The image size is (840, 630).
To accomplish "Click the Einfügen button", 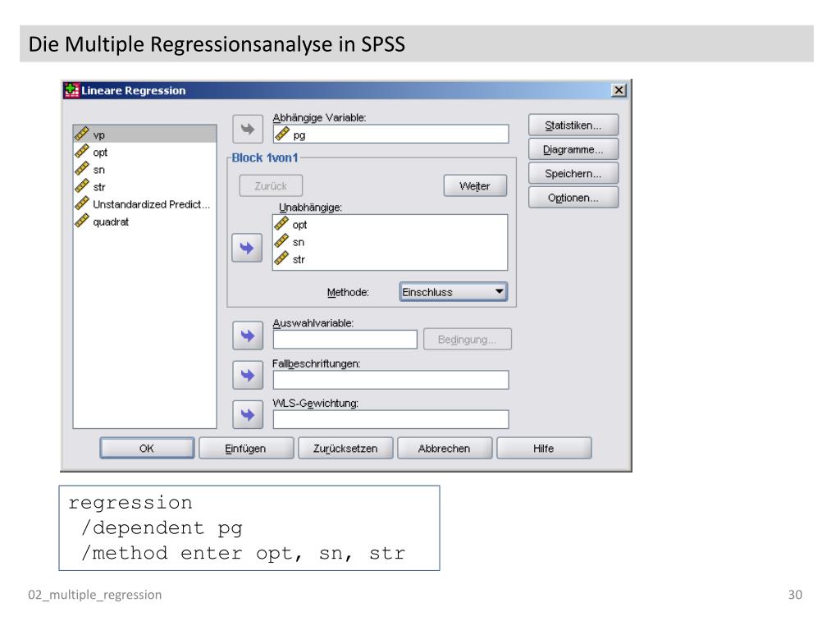I will (246, 449).
